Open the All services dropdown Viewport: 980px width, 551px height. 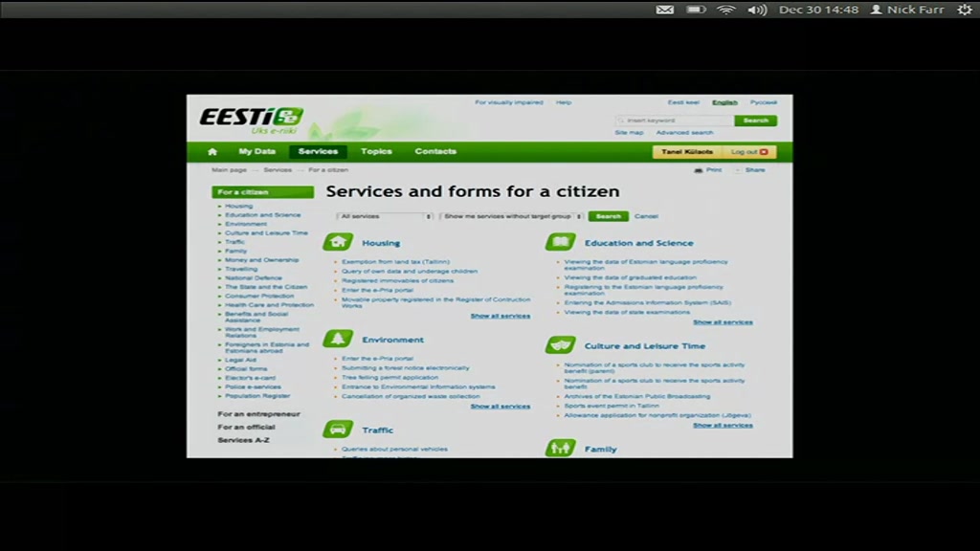pos(385,216)
